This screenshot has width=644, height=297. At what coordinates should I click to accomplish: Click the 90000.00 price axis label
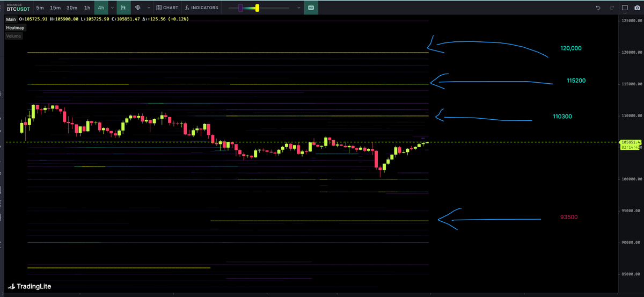[632, 242]
